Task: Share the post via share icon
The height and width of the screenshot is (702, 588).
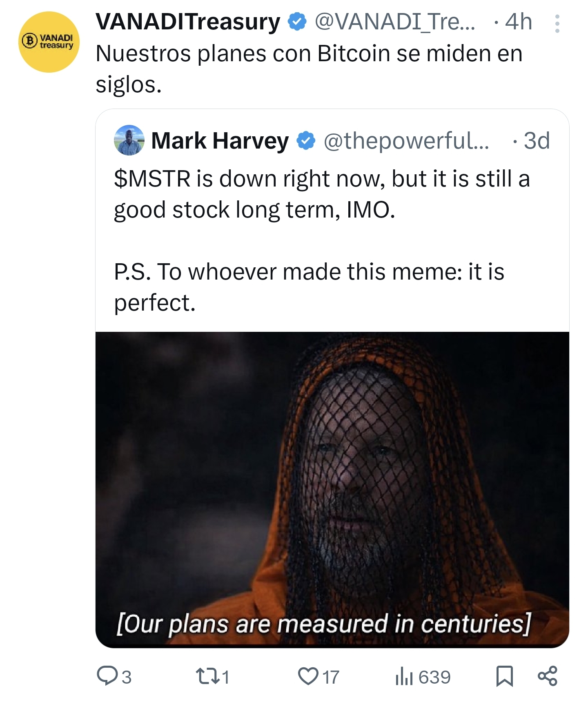Action: pos(547,676)
